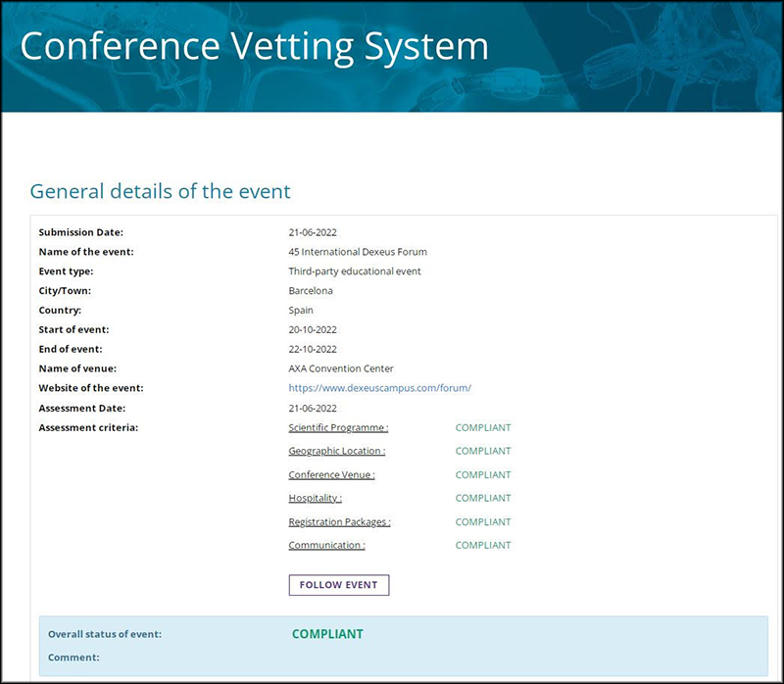This screenshot has height=684, width=784.
Task: Open the Registration Packages criteria link
Action: [339, 521]
